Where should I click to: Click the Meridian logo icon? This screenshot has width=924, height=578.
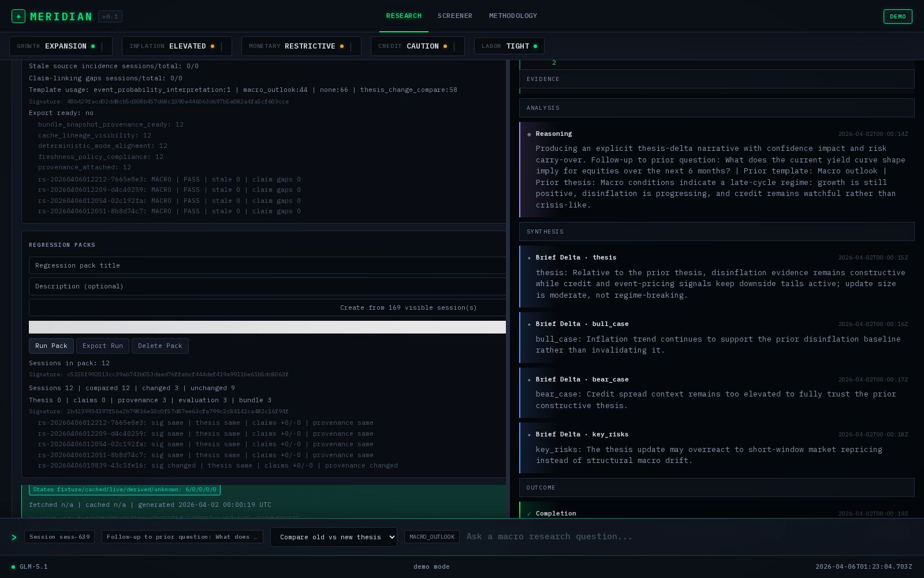[x=18, y=16]
